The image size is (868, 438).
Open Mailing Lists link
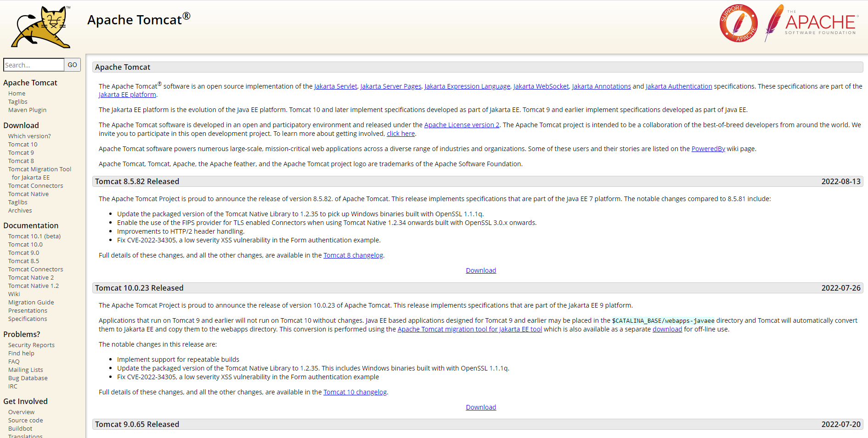(x=26, y=370)
